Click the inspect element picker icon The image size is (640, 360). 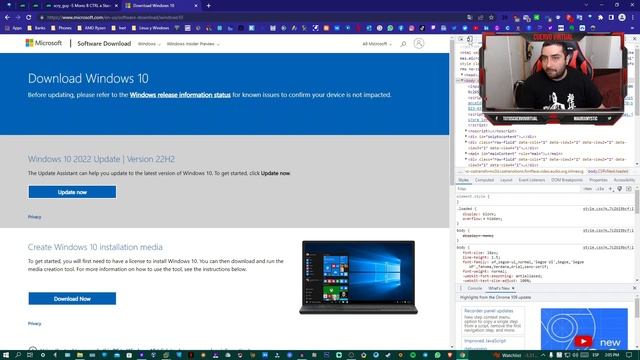(461, 39)
